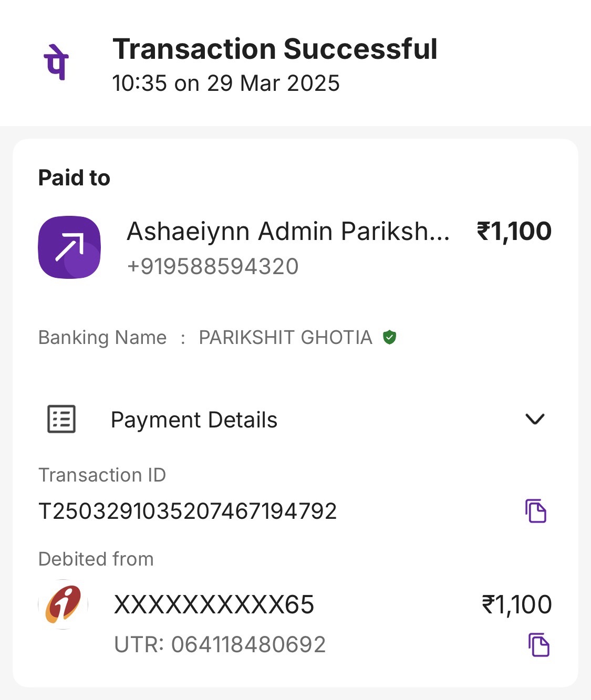This screenshot has height=700, width=591.
Task: Select the transaction ID T2503291035207467194792
Action: (188, 511)
